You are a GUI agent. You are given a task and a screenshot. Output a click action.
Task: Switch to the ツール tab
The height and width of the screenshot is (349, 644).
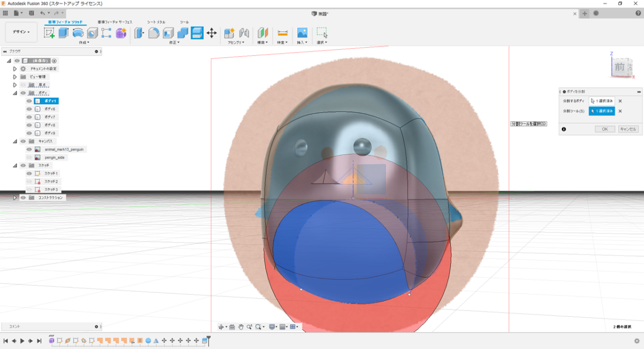click(184, 22)
